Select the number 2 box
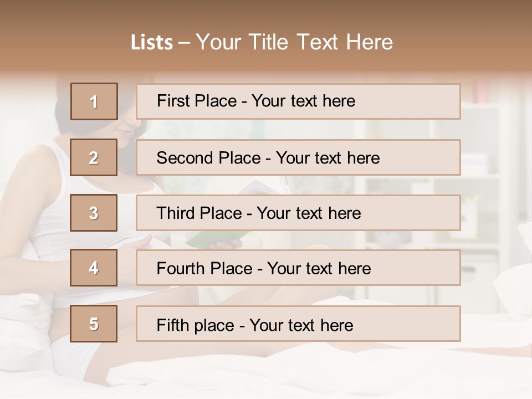The width and height of the screenshot is (532, 399). (x=94, y=157)
